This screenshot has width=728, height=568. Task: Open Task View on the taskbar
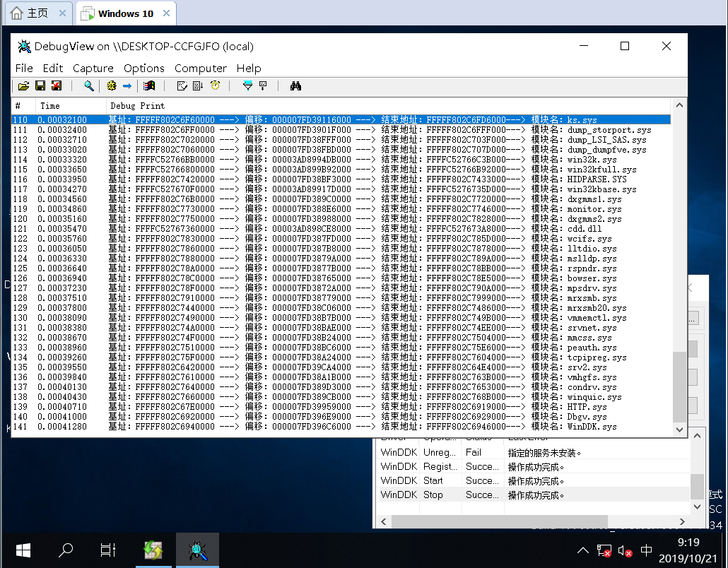click(x=107, y=550)
